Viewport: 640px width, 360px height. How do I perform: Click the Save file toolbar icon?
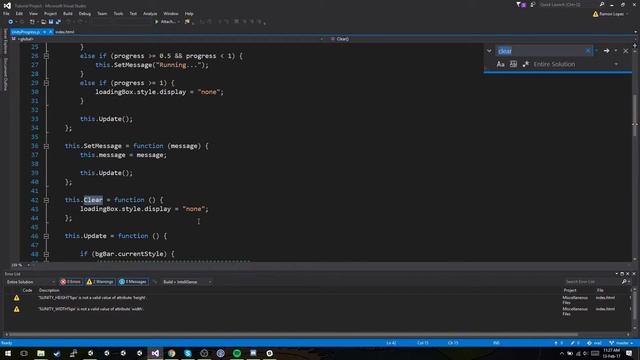[x=51, y=22]
